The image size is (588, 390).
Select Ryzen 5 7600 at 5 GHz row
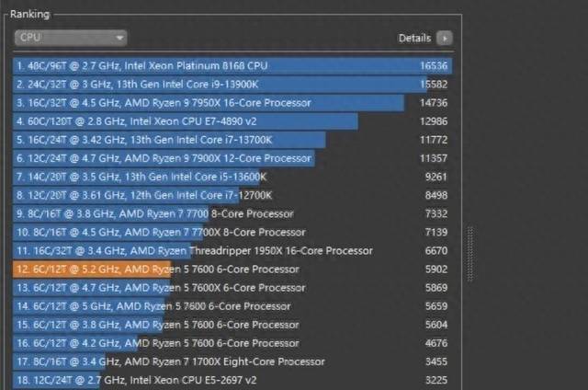coord(232,306)
